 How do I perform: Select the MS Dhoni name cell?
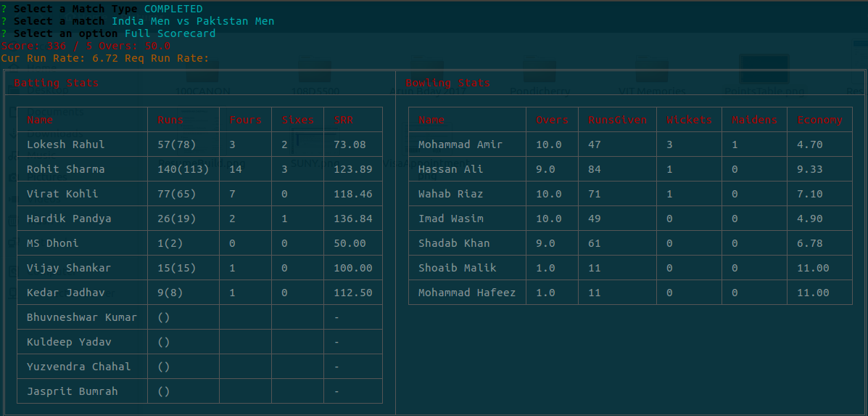[x=53, y=243]
